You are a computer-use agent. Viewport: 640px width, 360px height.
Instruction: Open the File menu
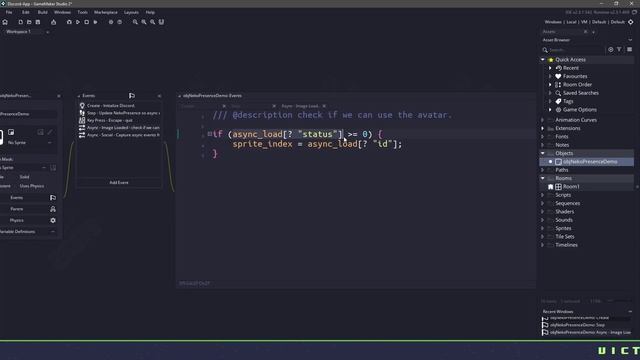[9, 12]
